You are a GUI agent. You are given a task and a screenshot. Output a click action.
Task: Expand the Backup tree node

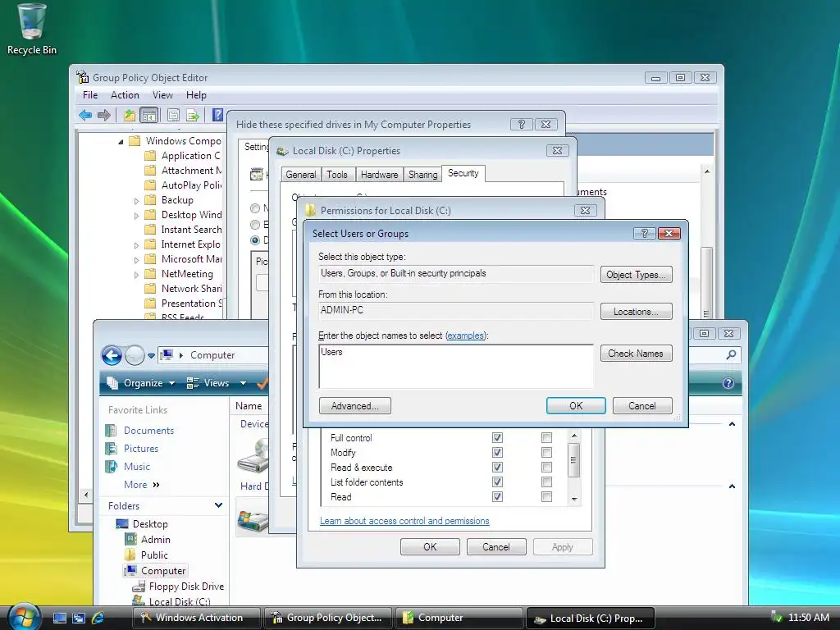pos(136,201)
